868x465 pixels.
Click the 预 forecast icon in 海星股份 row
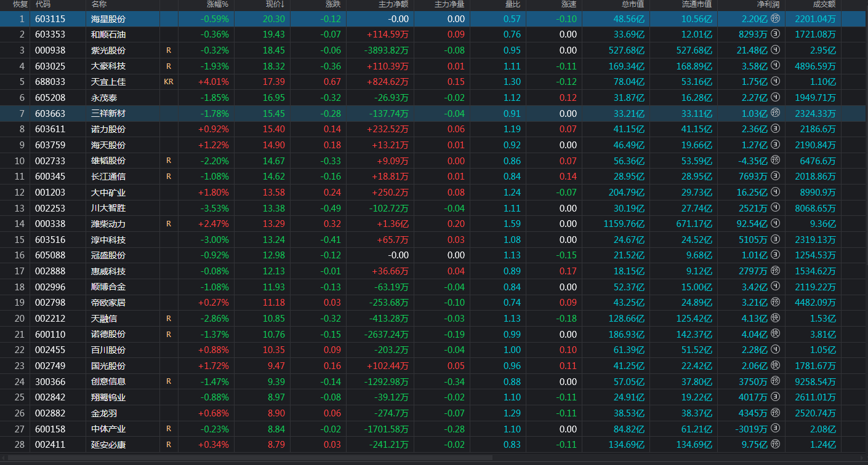pyautogui.click(x=775, y=18)
